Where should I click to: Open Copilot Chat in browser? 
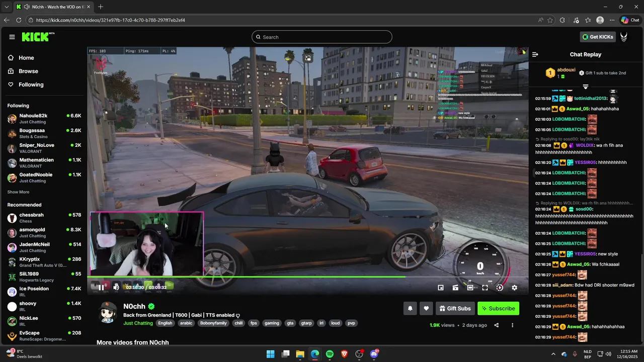630,20
